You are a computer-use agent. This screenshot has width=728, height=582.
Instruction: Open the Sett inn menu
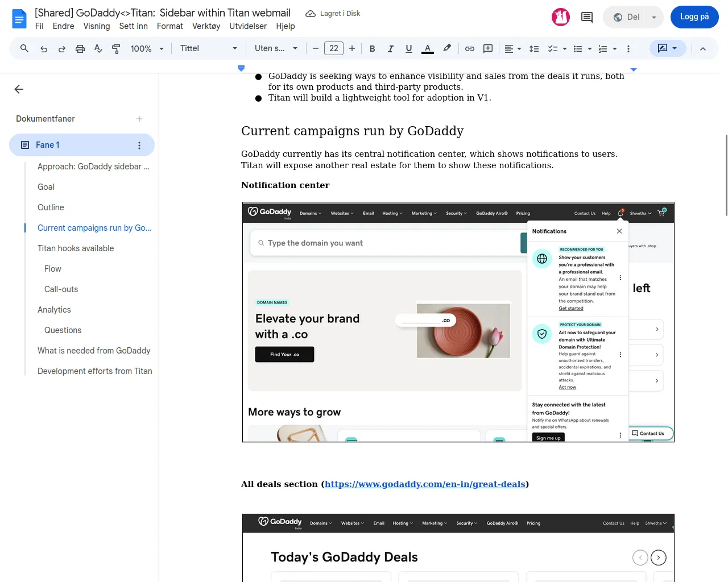click(x=133, y=26)
